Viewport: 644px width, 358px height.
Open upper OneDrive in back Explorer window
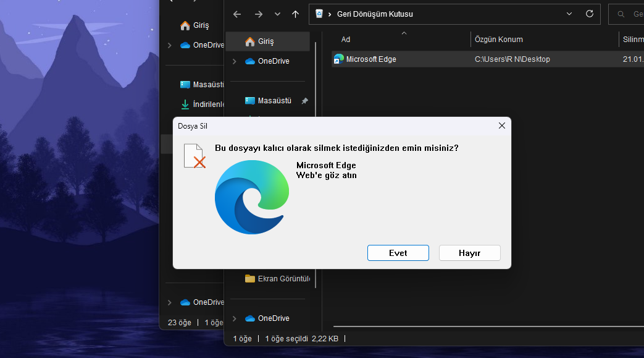[x=202, y=45]
